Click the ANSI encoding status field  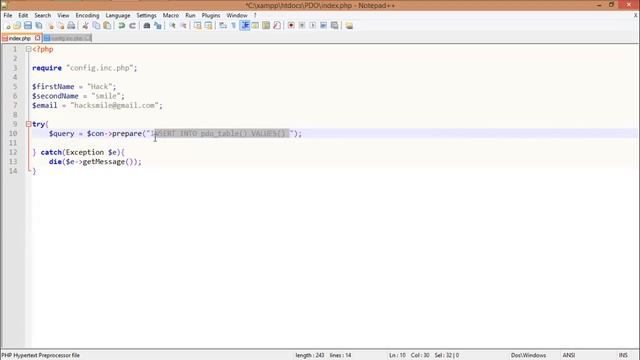[569, 355]
